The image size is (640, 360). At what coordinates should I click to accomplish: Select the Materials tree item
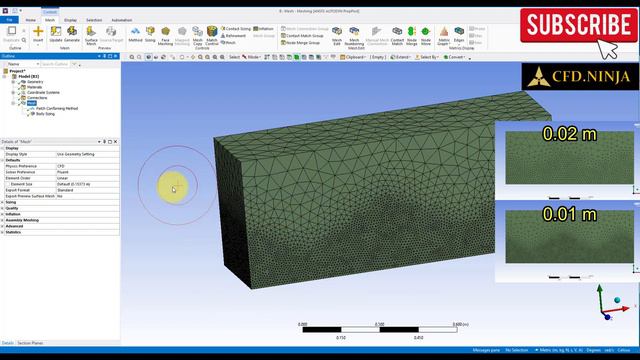34,87
